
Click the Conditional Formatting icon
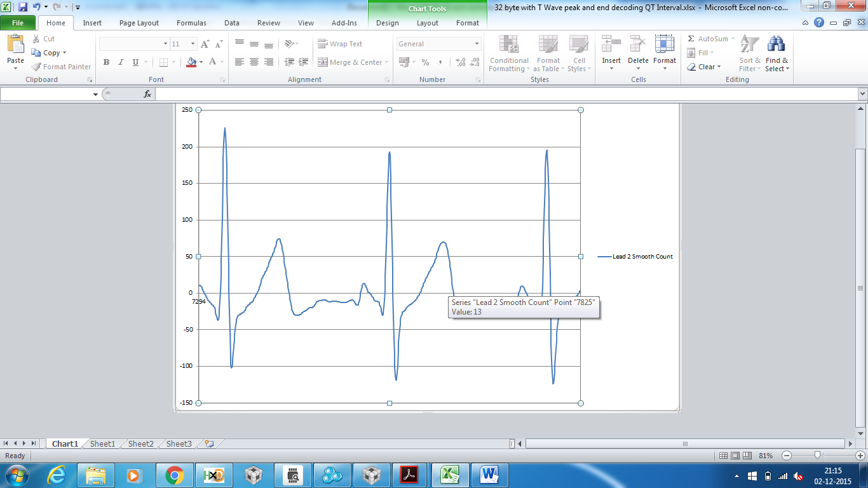click(x=508, y=44)
